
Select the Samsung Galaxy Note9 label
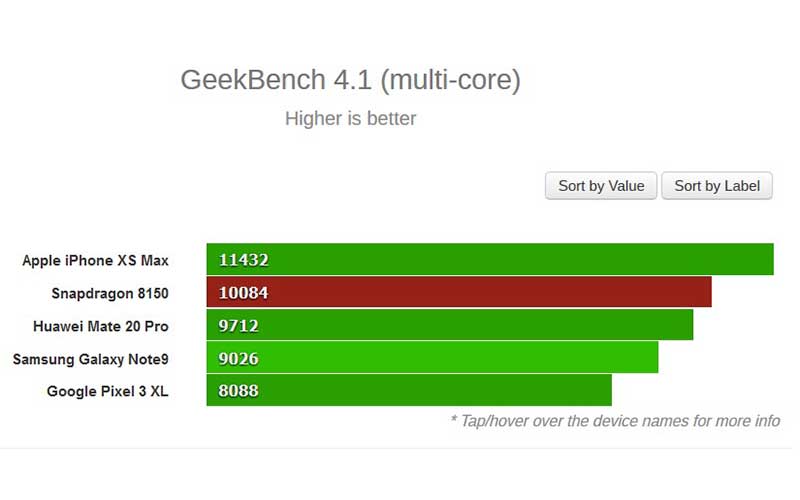click(x=90, y=359)
